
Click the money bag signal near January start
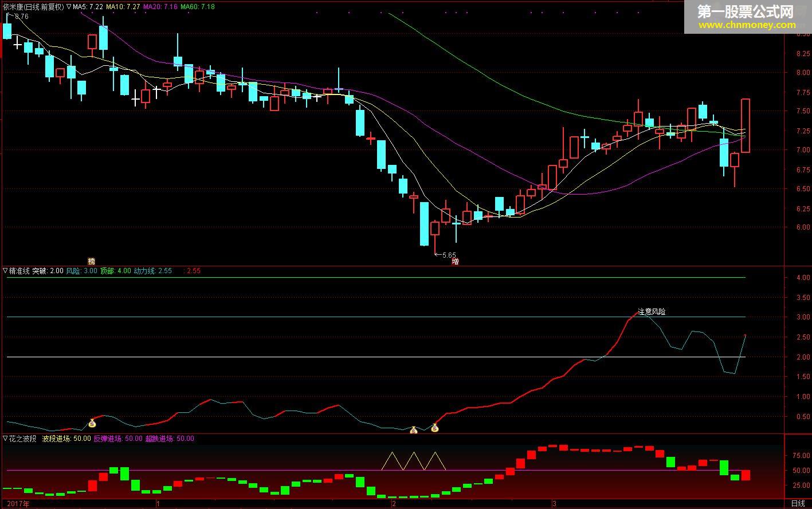92,424
